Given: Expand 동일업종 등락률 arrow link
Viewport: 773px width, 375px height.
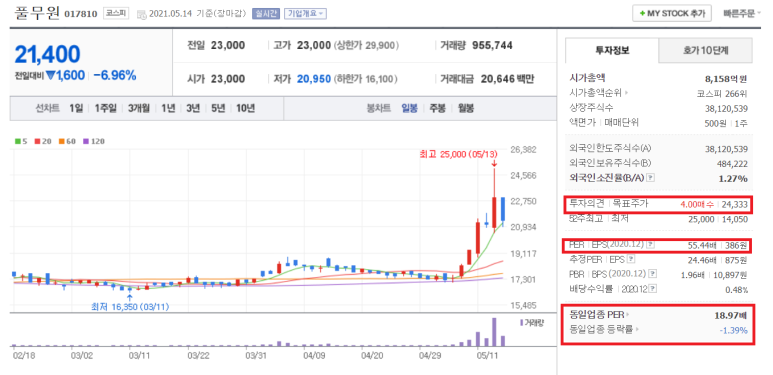Looking at the screenshot, I should [637, 328].
